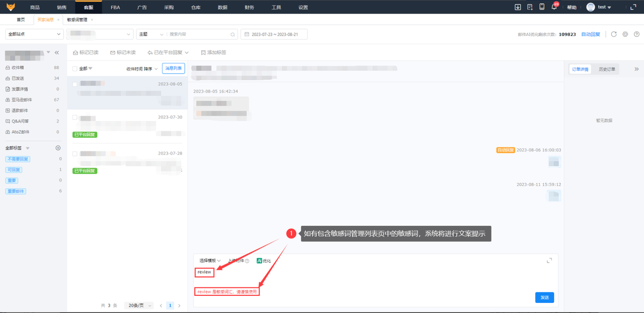Image resolution: width=644 pixels, height=313 pixels.
Task: Click the blue 发送 send button
Action: click(x=544, y=297)
